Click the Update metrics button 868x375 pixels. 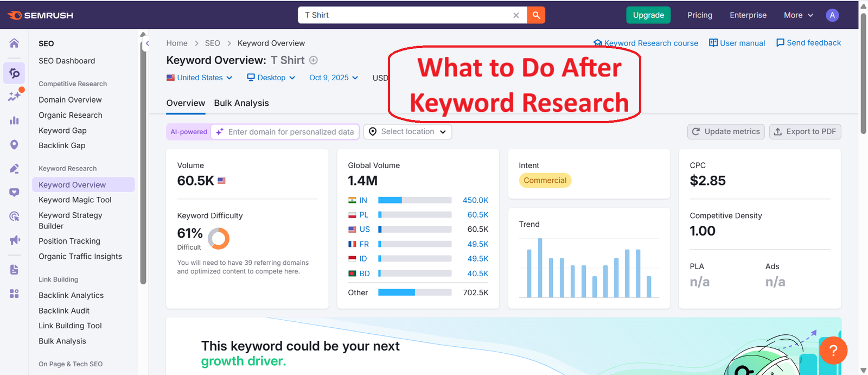pos(726,132)
